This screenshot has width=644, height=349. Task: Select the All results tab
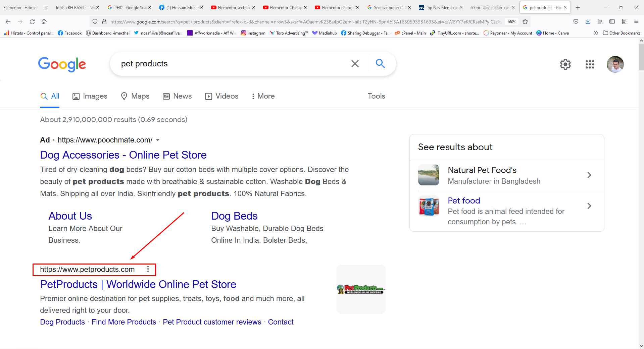pyautogui.click(x=50, y=96)
